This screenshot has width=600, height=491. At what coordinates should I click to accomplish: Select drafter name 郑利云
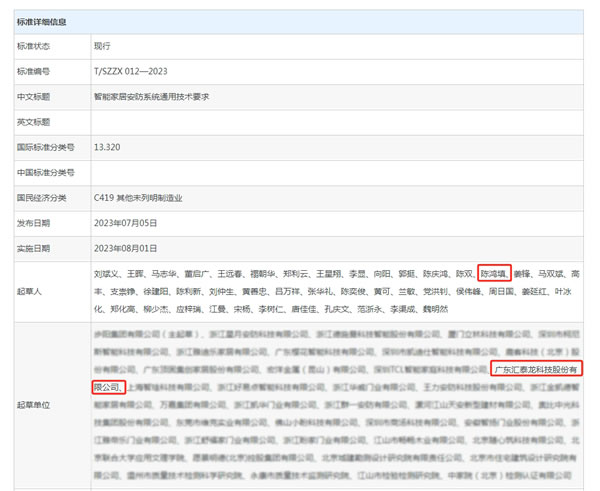pyautogui.click(x=295, y=274)
